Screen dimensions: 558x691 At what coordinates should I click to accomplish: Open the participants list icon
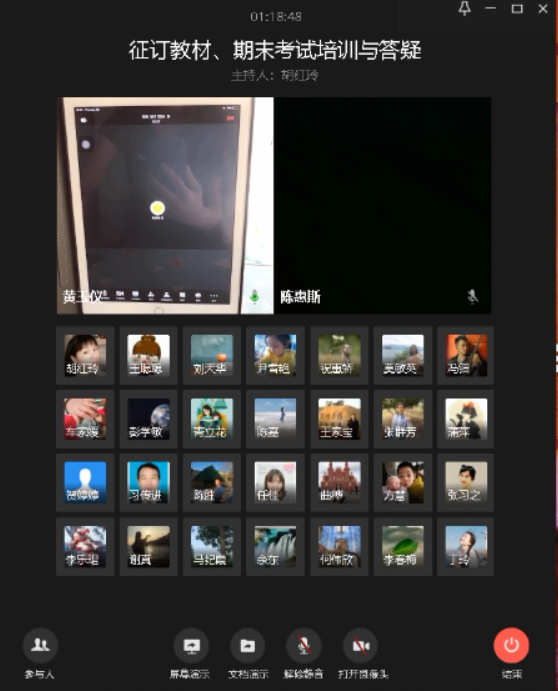[40, 645]
